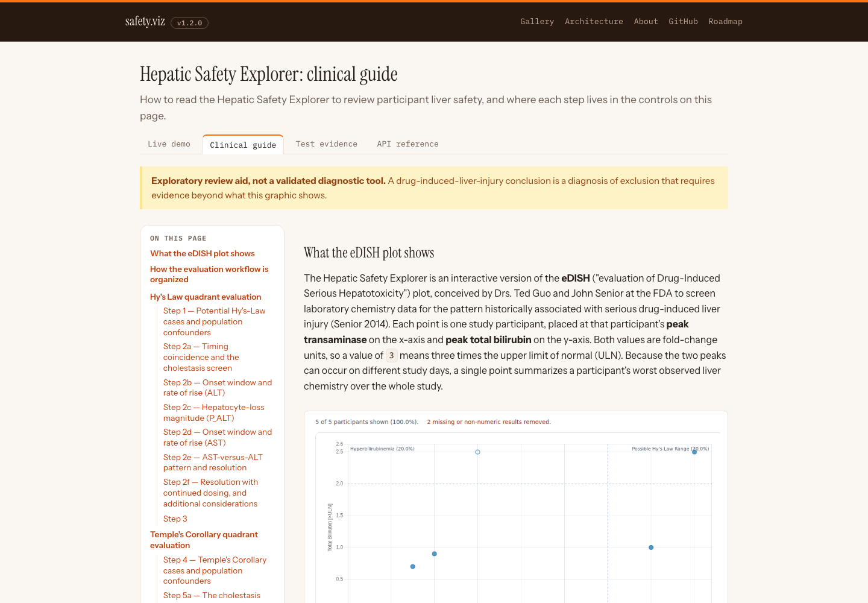Open the API reference tab
868x603 pixels.
(407, 144)
